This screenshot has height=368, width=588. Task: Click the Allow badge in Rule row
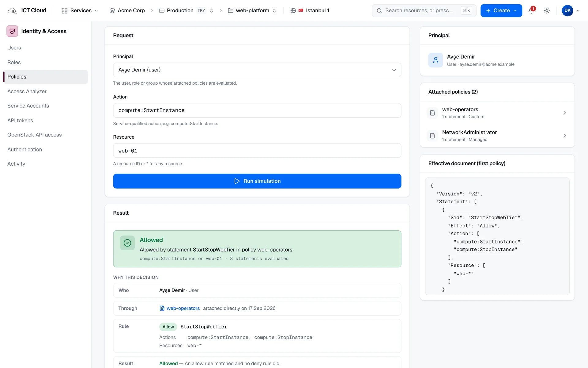click(x=168, y=327)
